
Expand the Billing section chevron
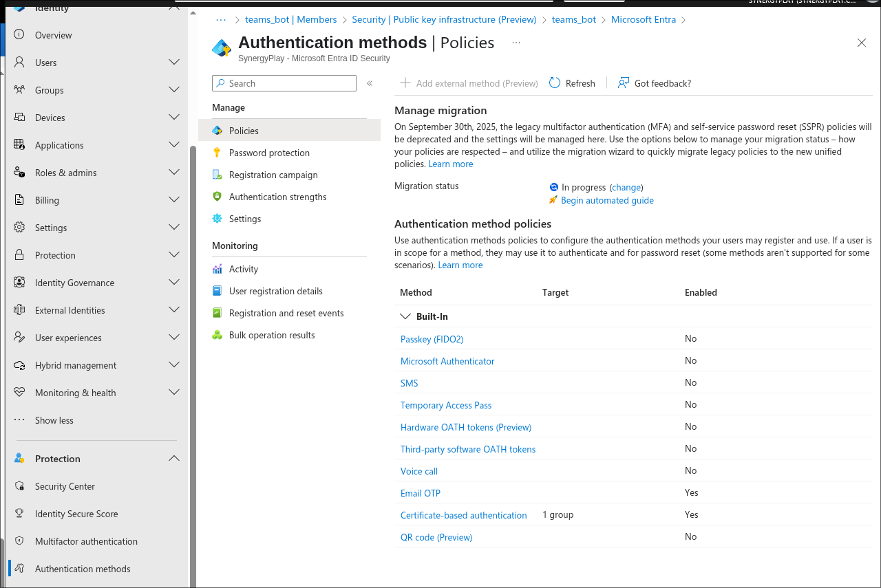174,199
